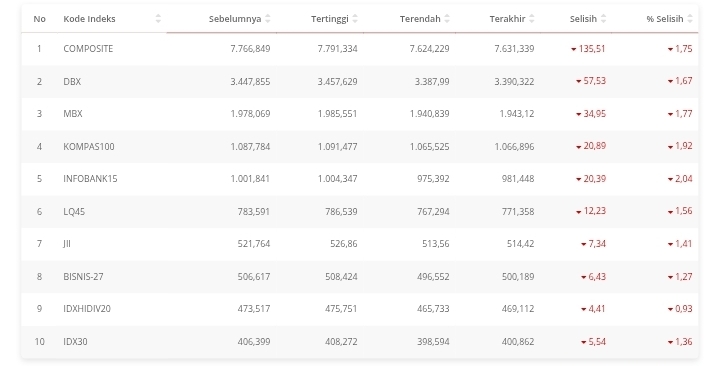Click the Kode Indeks header text

click(89, 19)
